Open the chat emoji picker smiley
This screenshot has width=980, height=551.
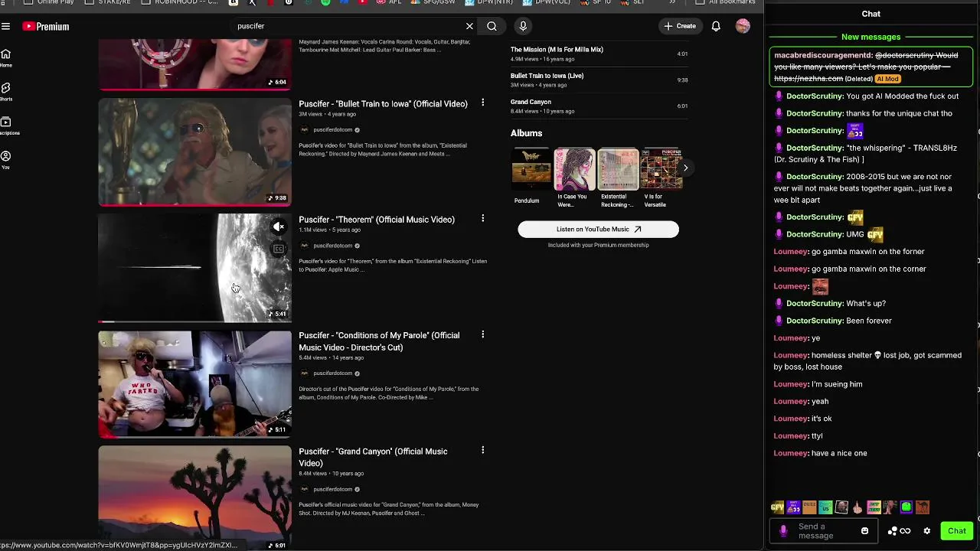pyautogui.click(x=864, y=530)
